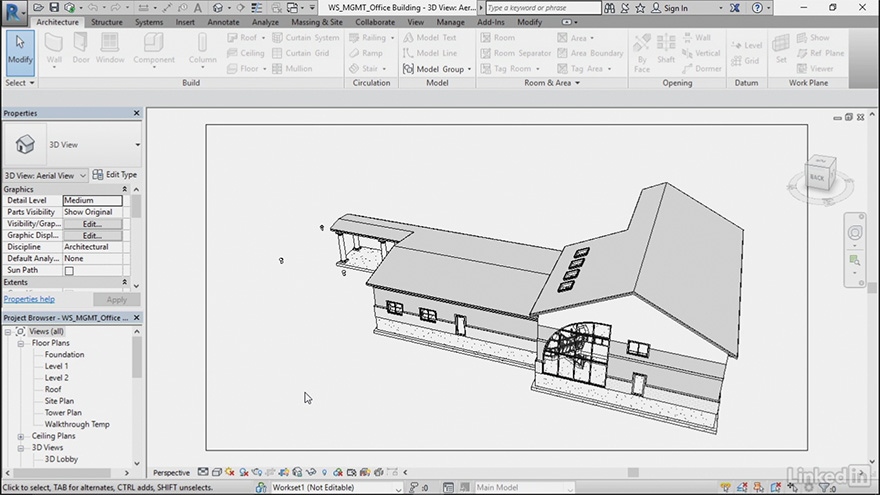This screenshot has height=495, width=880.
Task: Collapse the Graphics section in Properties
Action: (x=125, y=189)
